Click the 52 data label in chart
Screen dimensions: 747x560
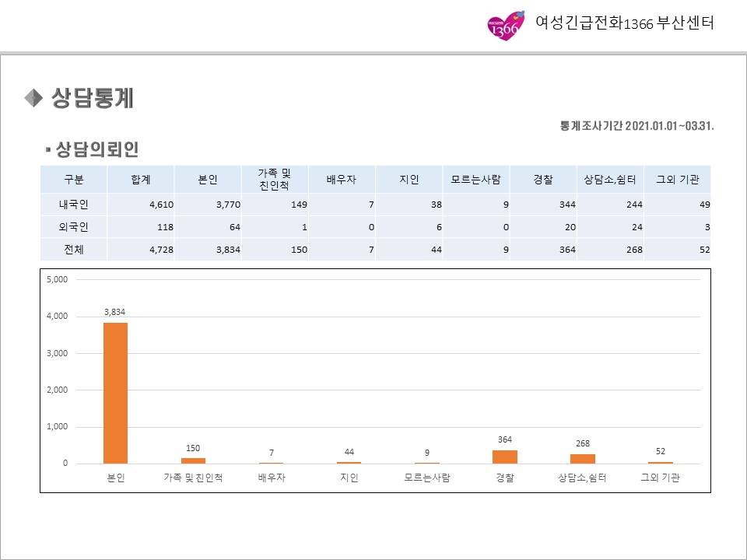point(661,451)
